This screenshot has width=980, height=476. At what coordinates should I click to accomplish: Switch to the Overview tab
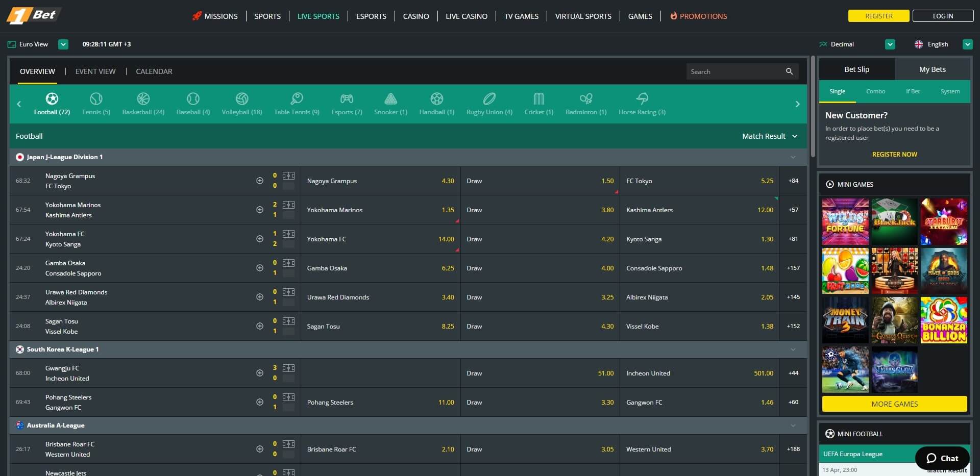click(x=37, y=71)
